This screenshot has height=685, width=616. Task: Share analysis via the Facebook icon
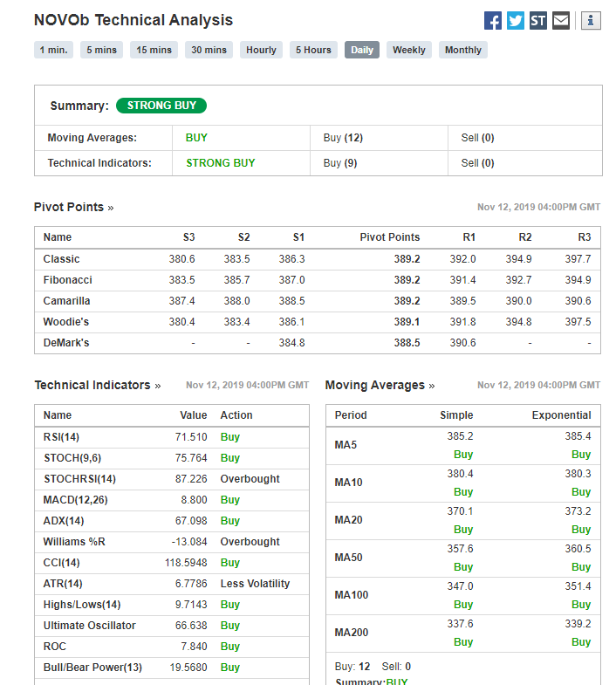(x=493, y=21)
